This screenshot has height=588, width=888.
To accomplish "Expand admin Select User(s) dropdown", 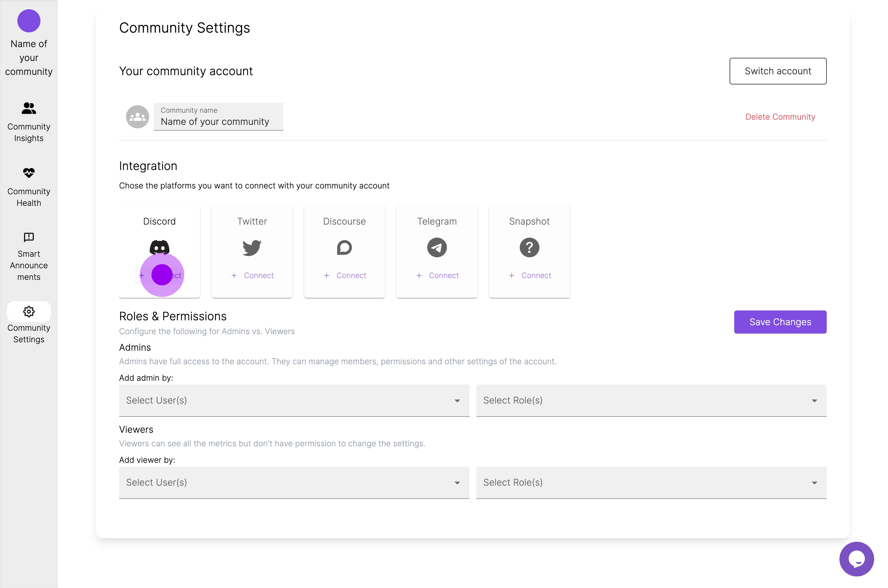I will pyautogui.click(x=294, y=400).
